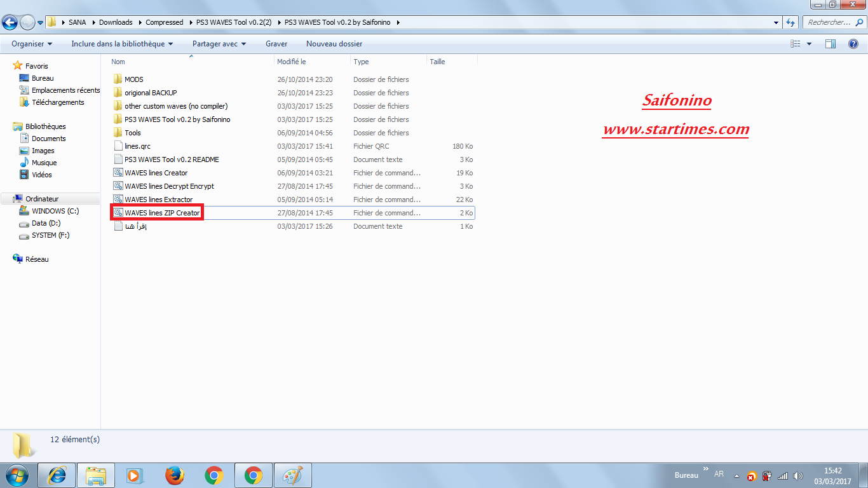This screenshot has width=868, height=488.
Task: Click the Graver toolbar button
Action: pos(276,44)
